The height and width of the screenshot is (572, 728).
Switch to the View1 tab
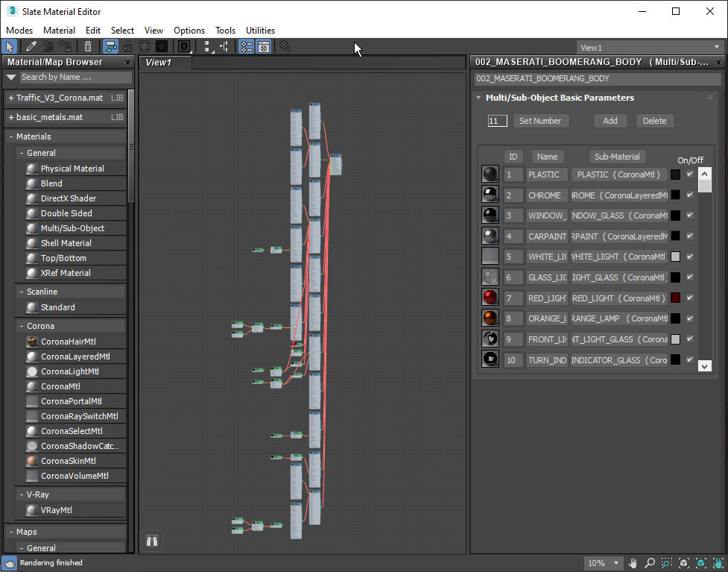[165, 63]
